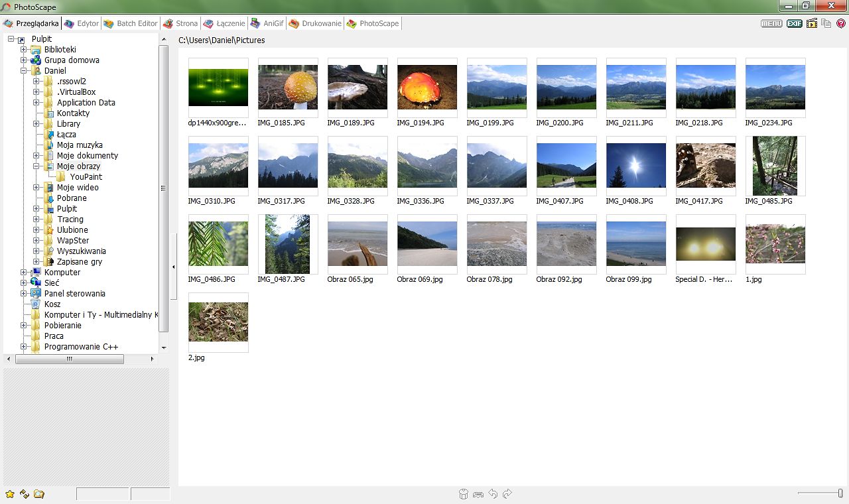The height and width of the screenshot is (504, 849).
Task: Click the Obraz 099.jpg file name label
Action: click(x=629, y=279)
